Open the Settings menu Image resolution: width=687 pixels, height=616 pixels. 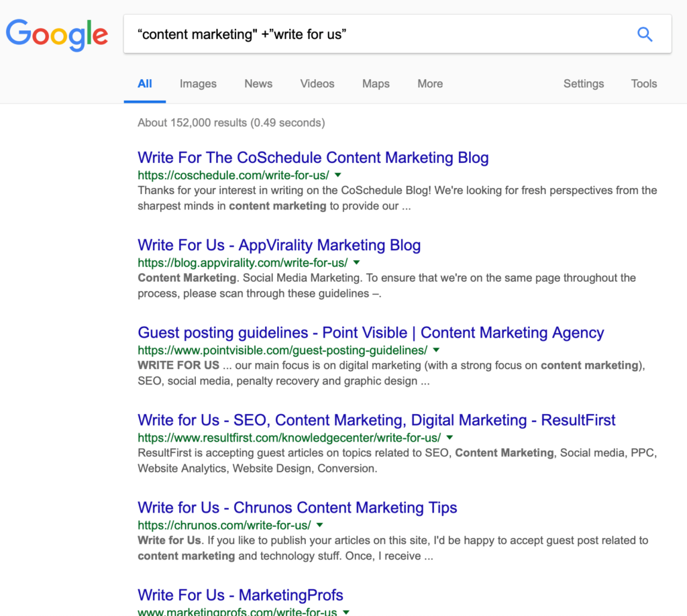(584, 84)
